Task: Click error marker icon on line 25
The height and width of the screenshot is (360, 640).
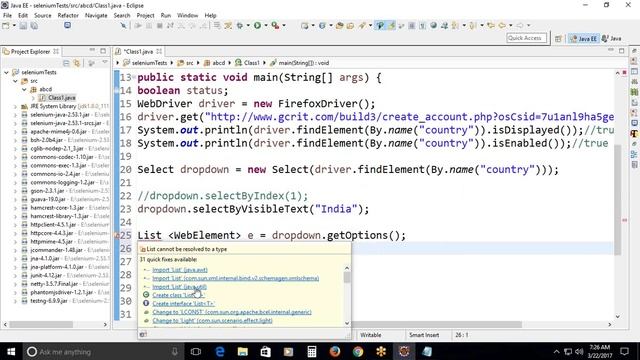Action: click(116, 236)
